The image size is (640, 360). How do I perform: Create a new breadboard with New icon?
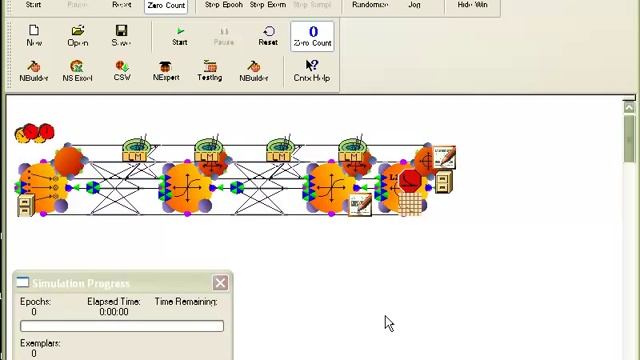(34, 36)
